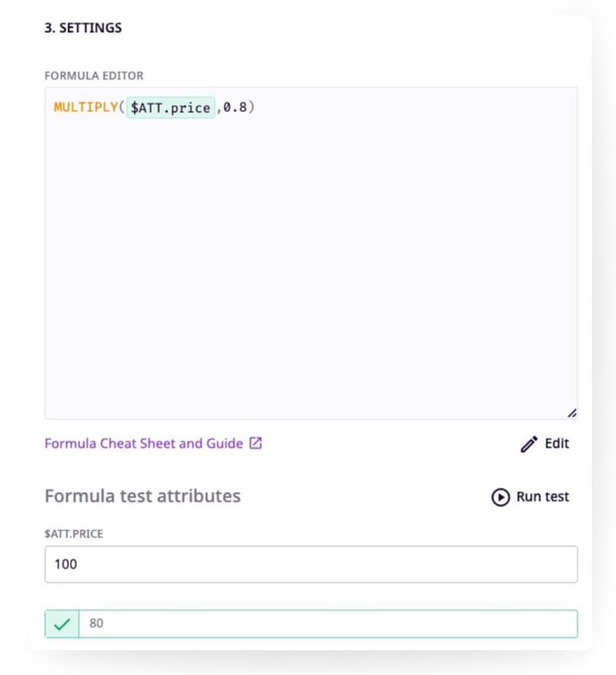Click the FORMULA EDITOR label
616x675 pixels.
click(x=93, y=76)
